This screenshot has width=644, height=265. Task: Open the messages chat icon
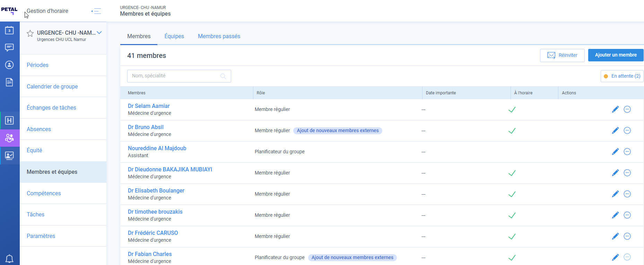point(9,48)
